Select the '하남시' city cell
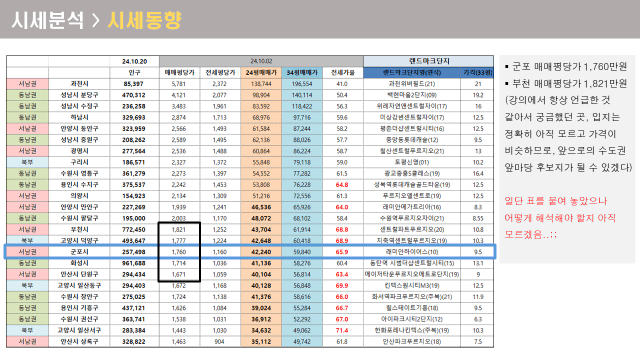Viewport: 640px width, 360px height. (79, 117)
